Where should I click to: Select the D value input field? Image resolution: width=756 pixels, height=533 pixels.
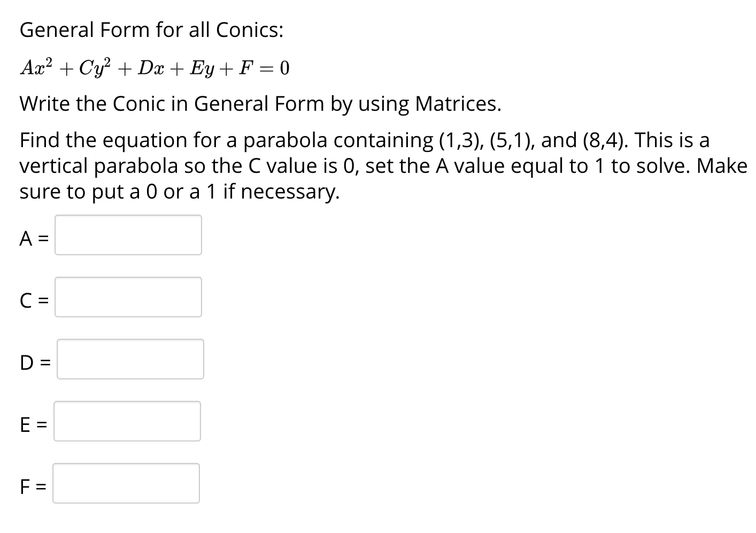click(130, 359)
